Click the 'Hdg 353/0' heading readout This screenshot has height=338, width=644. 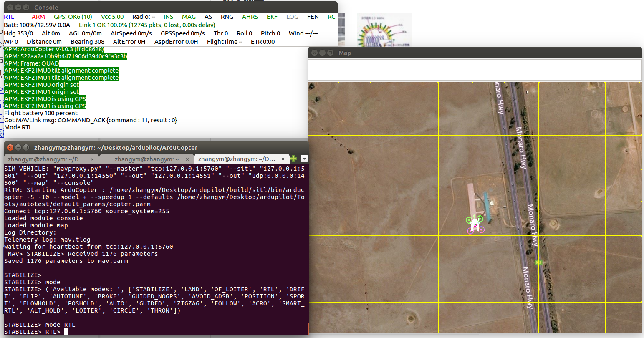point(18,33)
